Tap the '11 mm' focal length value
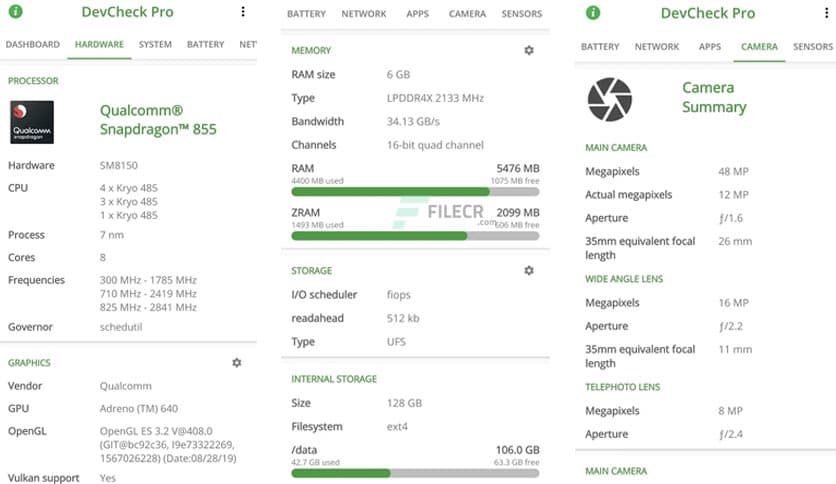 [735, 350]
